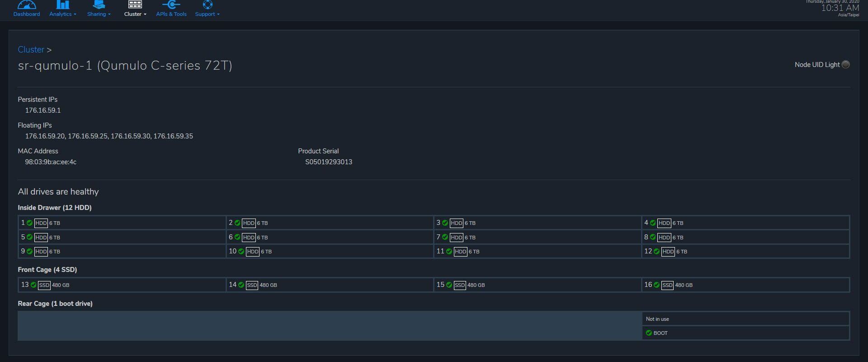Click the APIs & Tools icon
The height and width of the screenshot is (362, 868).
pos(171,5)
